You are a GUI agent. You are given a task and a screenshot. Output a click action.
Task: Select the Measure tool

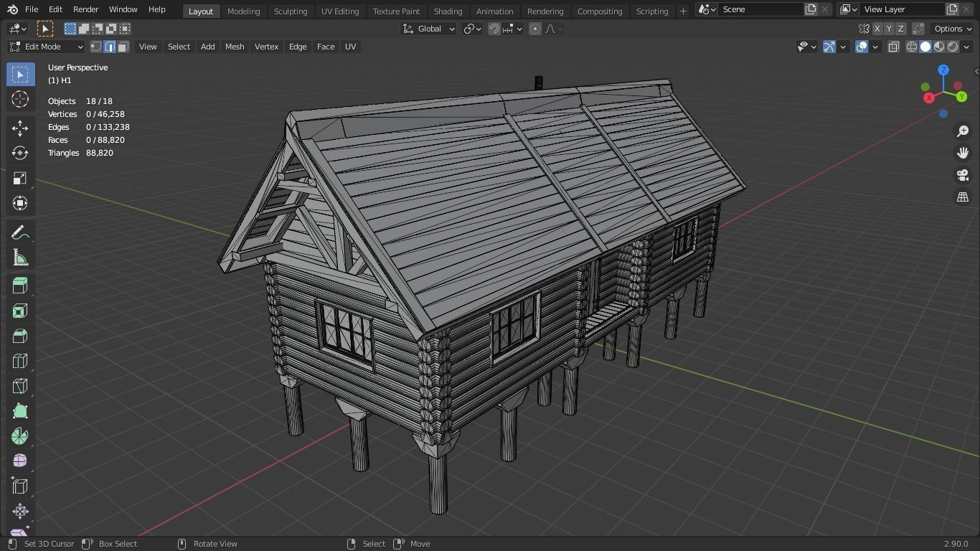click(x=20, y=258)
